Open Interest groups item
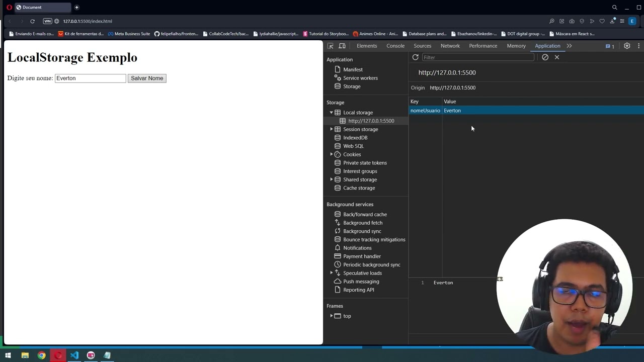Screen dimensions: 644x362 [x=360, y=171]
